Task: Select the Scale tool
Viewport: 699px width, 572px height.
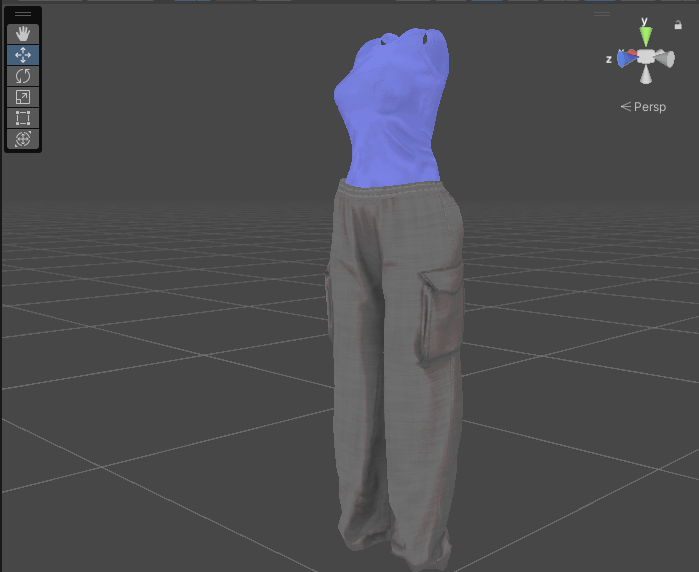Action: pos(23,97)
